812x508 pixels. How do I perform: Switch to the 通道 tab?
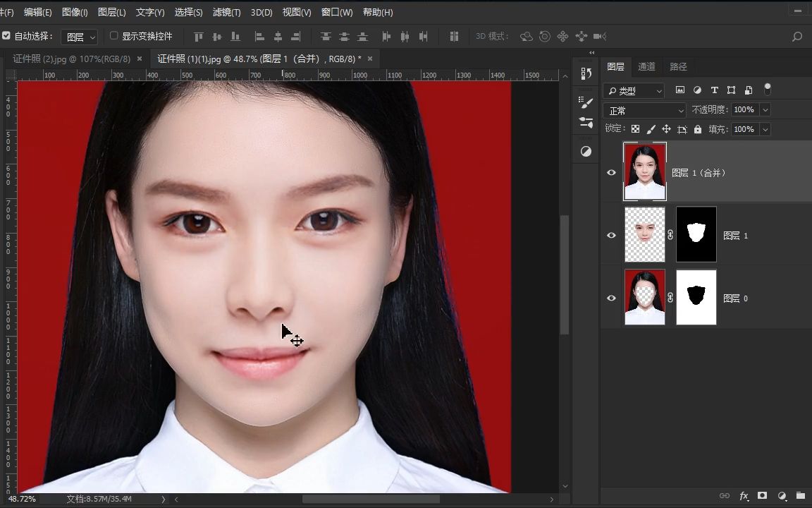pos(646,66)
